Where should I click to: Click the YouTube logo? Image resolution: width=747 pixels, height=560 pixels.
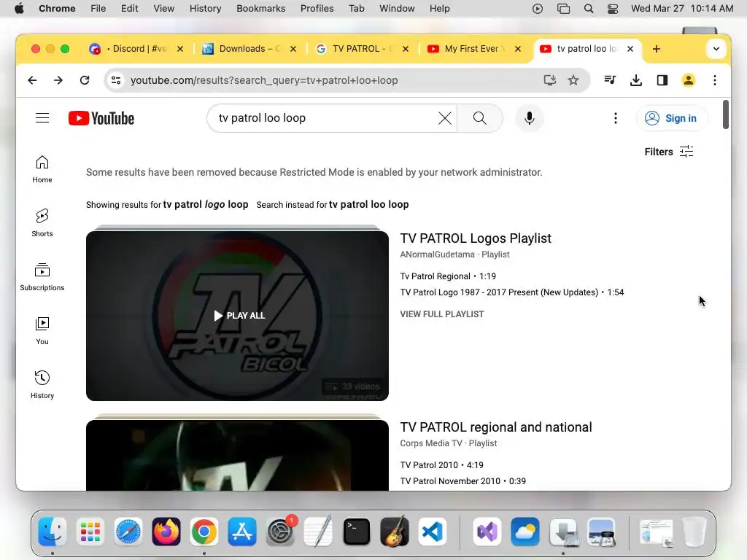[101, 118]
